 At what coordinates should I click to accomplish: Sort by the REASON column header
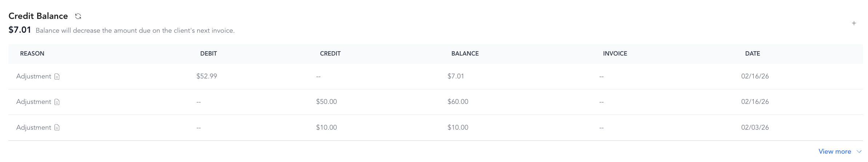(32, 53)
